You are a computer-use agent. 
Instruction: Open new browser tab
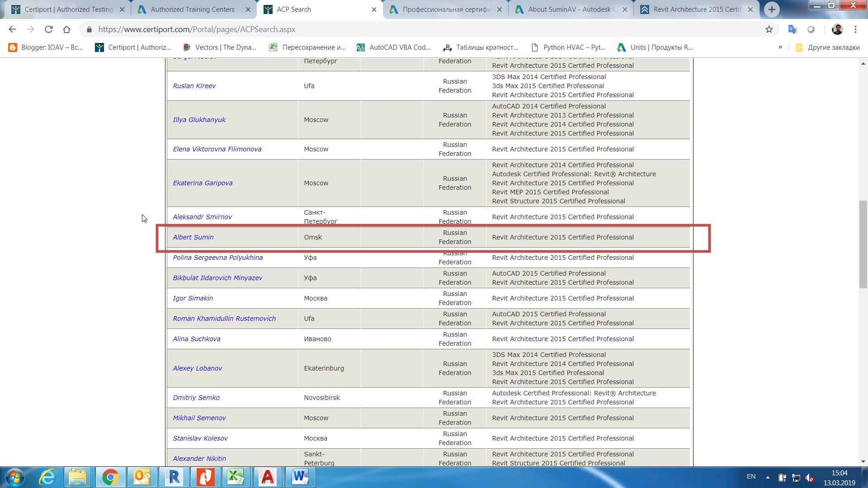coord(772,9)
